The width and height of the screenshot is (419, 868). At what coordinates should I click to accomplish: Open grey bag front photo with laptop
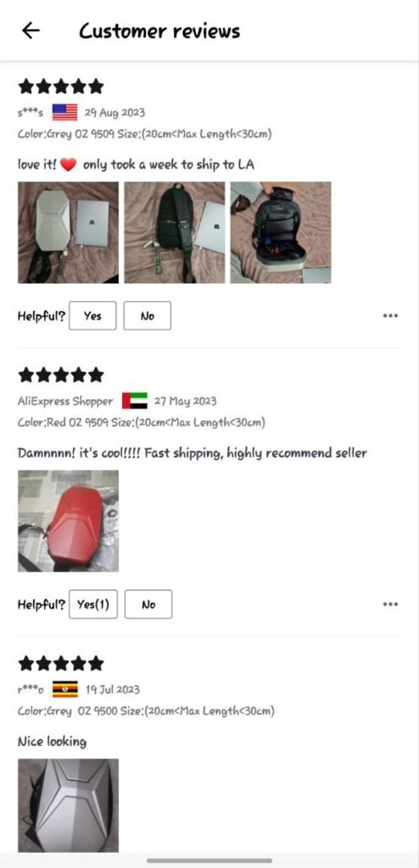(68, 232)
